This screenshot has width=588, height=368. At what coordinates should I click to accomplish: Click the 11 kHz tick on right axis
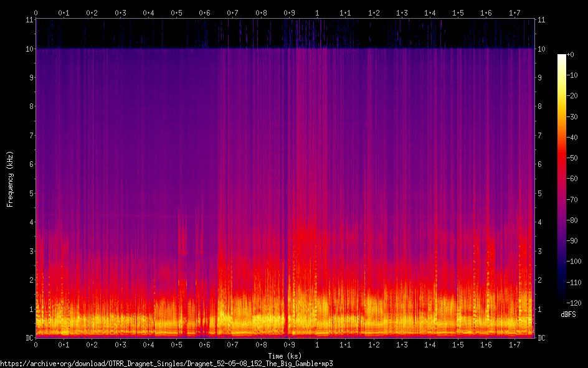click(x=541, y=20)
